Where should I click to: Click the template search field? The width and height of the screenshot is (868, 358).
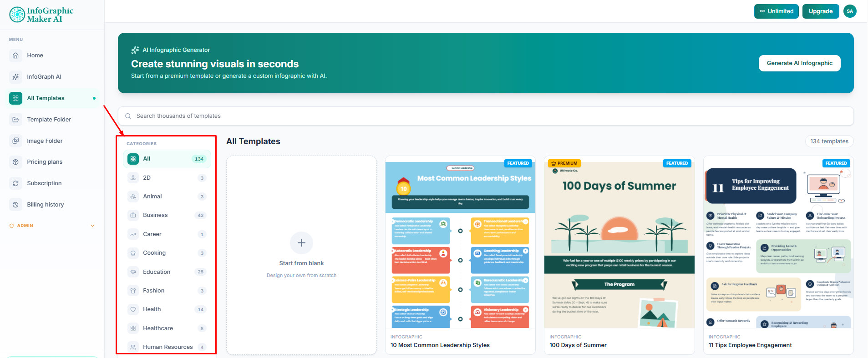[486, 116]
